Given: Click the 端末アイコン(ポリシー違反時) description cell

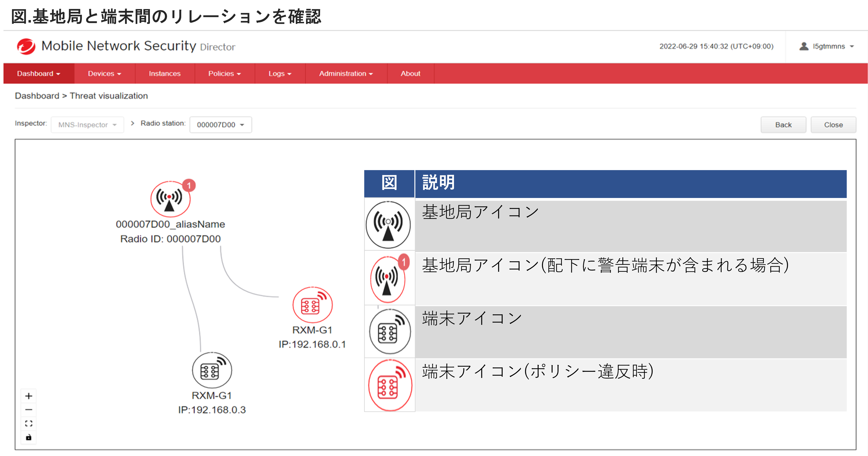Looking at the screenshot, I should tap(631, 385).
